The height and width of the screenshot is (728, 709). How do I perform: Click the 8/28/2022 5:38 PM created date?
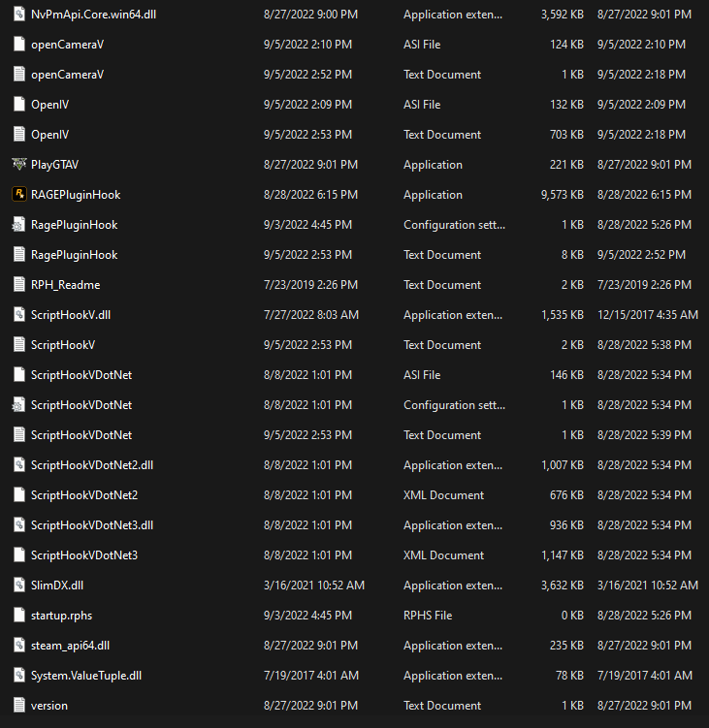[644, 345]
